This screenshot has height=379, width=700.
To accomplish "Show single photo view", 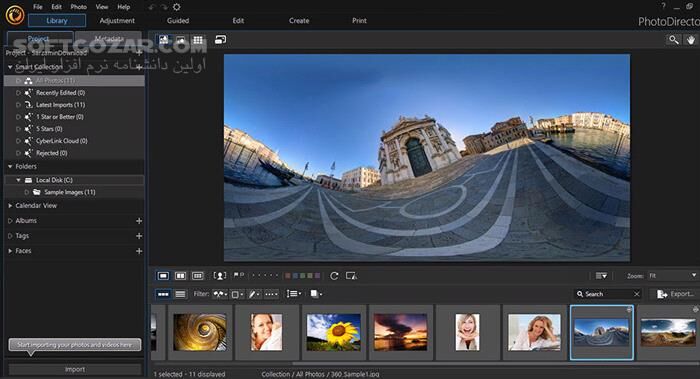I will click(163, 276).
